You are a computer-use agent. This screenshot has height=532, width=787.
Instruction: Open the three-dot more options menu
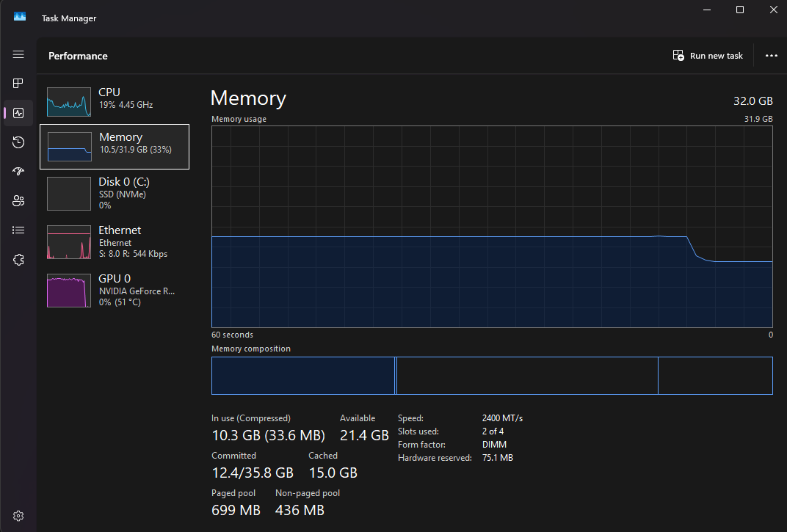772,56
